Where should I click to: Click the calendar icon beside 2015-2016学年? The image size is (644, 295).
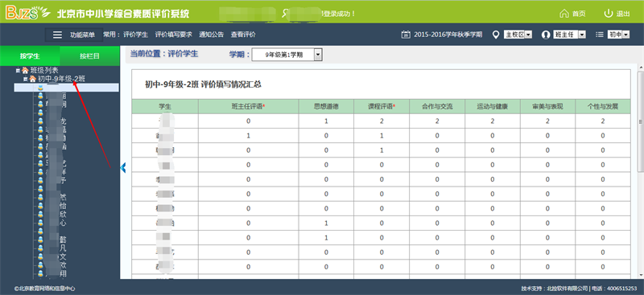point(406,35)
